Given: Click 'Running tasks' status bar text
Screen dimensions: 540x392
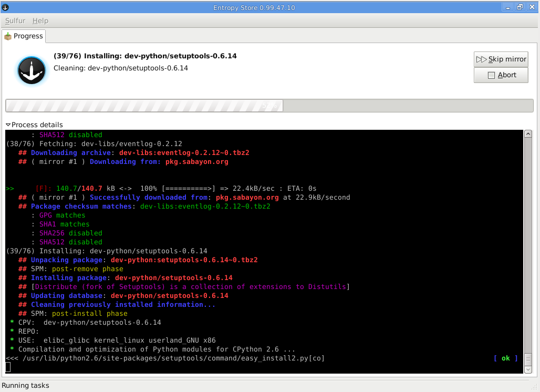Looking at the screenshot, I should coord(26,386).
